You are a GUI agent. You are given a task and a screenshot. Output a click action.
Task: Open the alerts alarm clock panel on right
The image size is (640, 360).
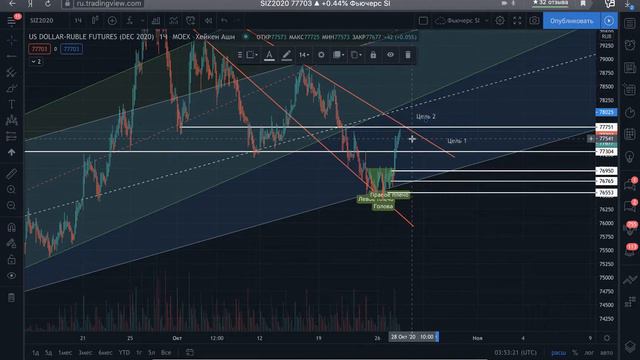pos(630,45)
